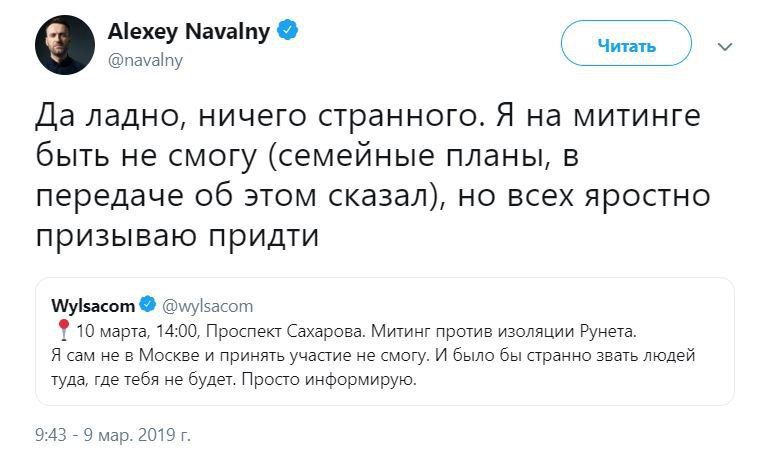
Task: Click the @wylsacom handle
Action: tap(208, 306)
